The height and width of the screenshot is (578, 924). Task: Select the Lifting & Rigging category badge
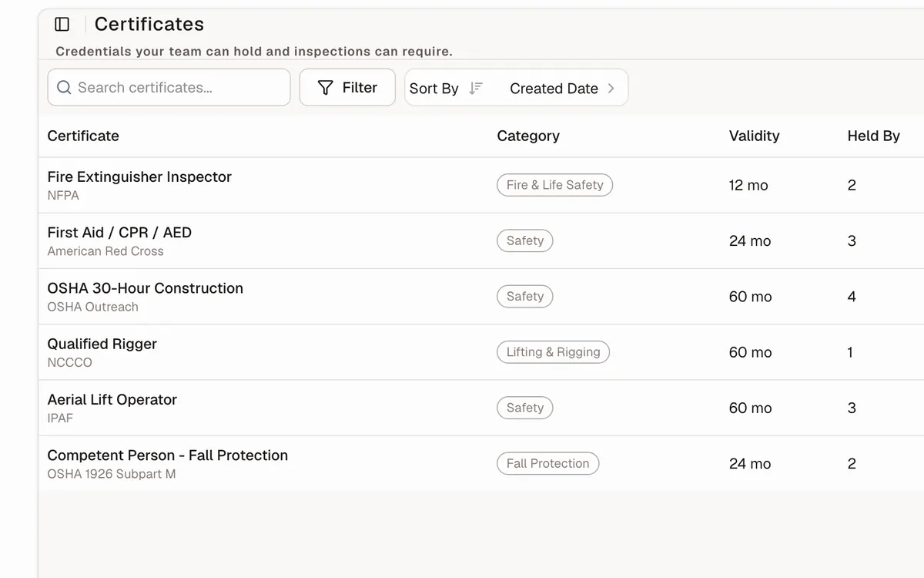[x=553, y=352]
